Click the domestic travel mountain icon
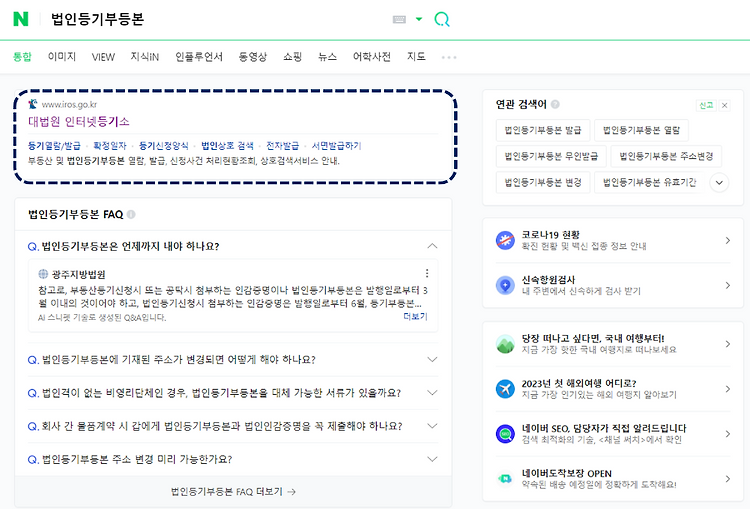Image resolution: width=750 pixels, height=509 pixels. tap(505, 344)
